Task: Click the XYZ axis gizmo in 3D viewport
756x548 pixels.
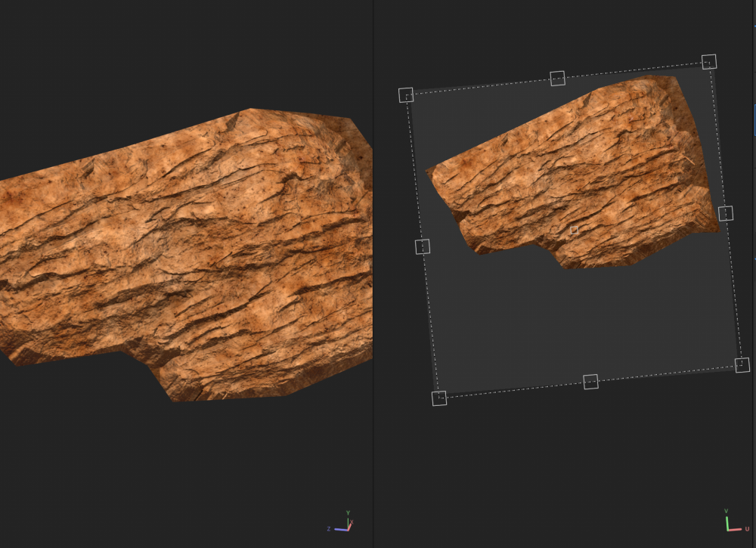Action: coord(340,522)
